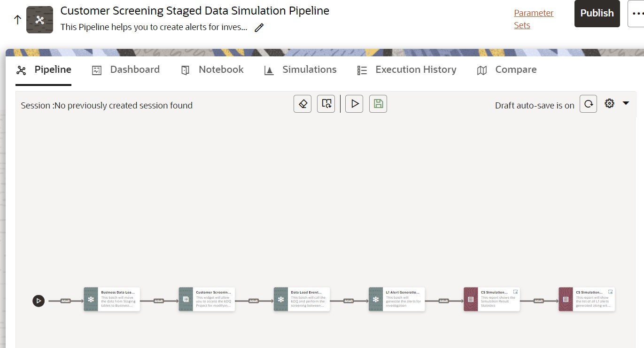The image size is (644, 348).
Task: Click the refresh icon near Draft auto-save
Action: [x=588, y=103]
